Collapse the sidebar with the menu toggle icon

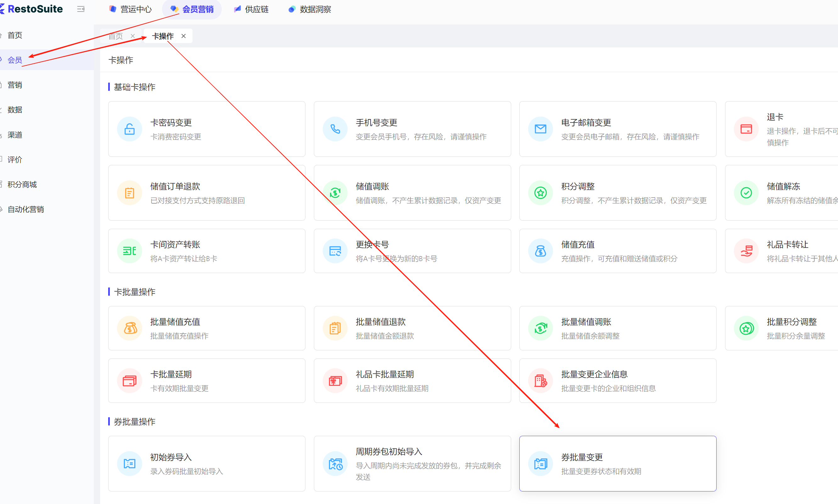81,9
